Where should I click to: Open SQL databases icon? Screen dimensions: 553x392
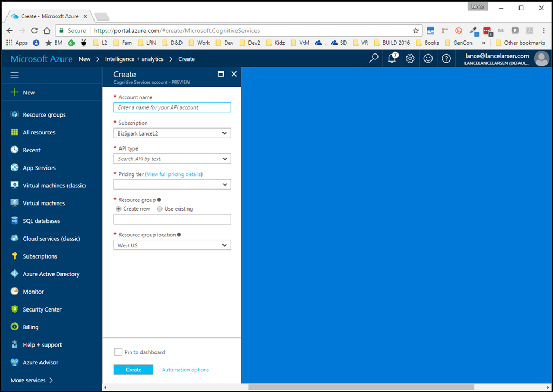click(x=15, y=221)
